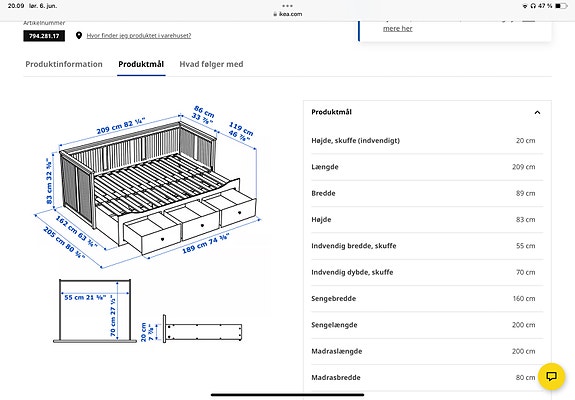Click the 89 cm Bredde value

[525, 193]
